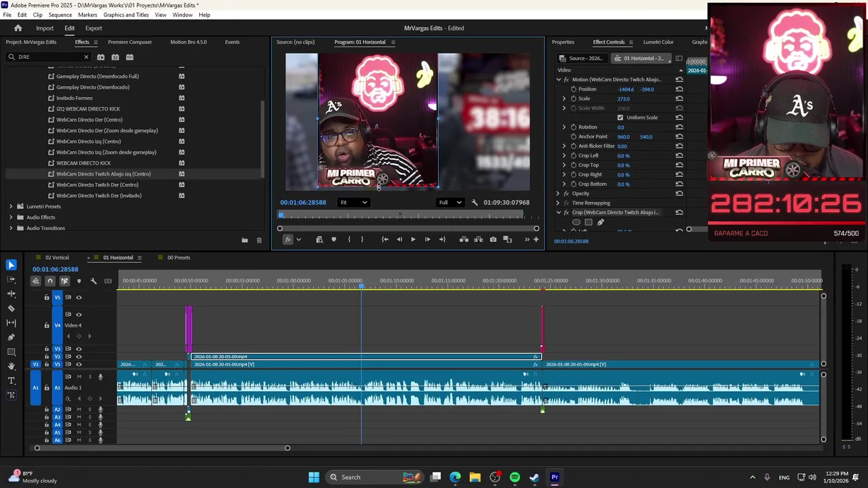Toggle visibility of the Video 4 track
This screenshot has width=868, height=488.
point(79,314)
